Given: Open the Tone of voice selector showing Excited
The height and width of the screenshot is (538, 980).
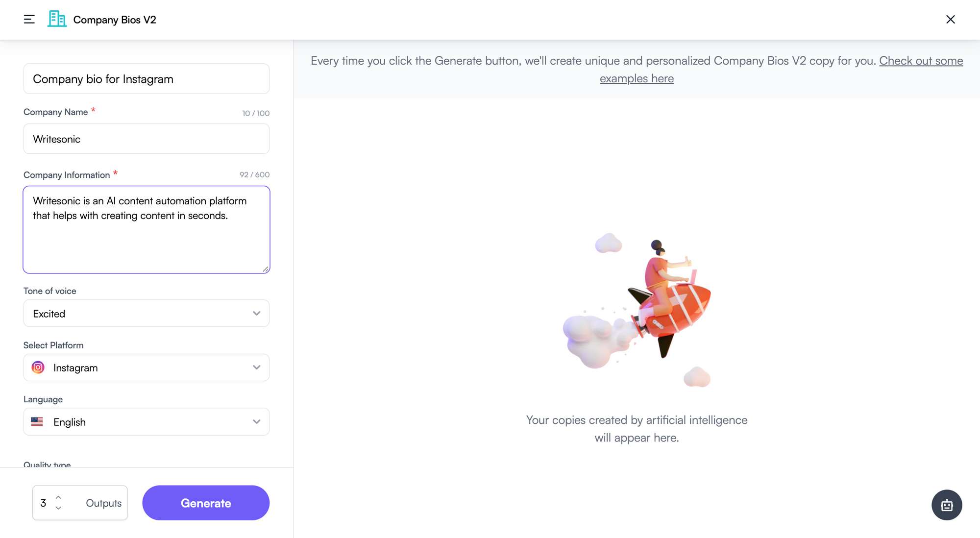Looking at the screenshot, I should coord(146,313).
